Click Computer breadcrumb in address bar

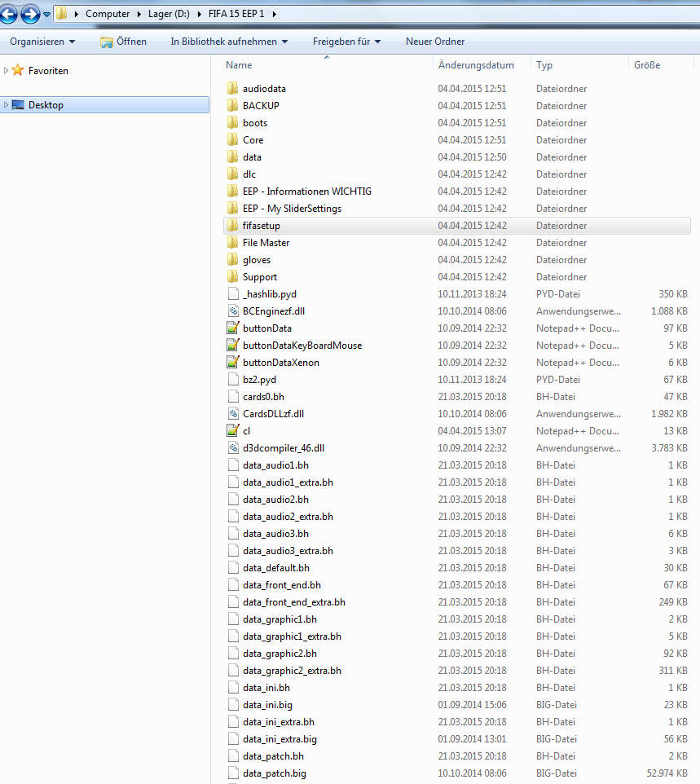pyautogui.click(x=108, y=14)
